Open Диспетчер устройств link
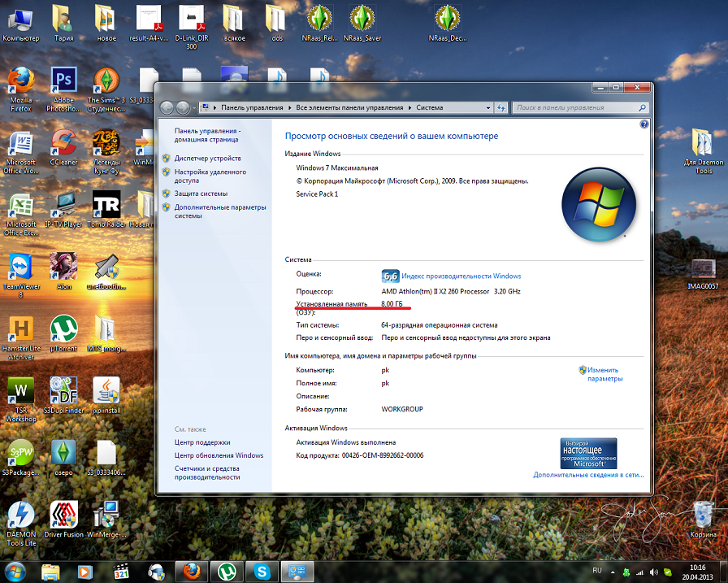728x583 pixels. [x=207, y=159]
